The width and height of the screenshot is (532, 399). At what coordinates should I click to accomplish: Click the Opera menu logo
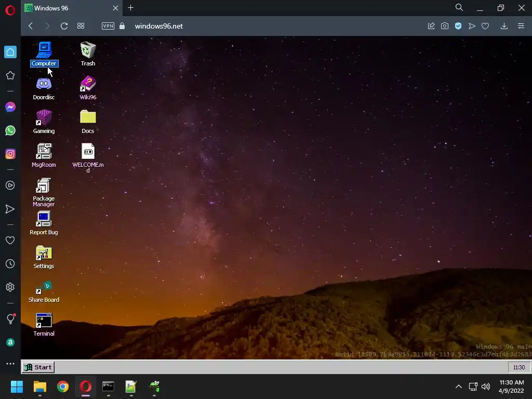click(x=10, y=10)
